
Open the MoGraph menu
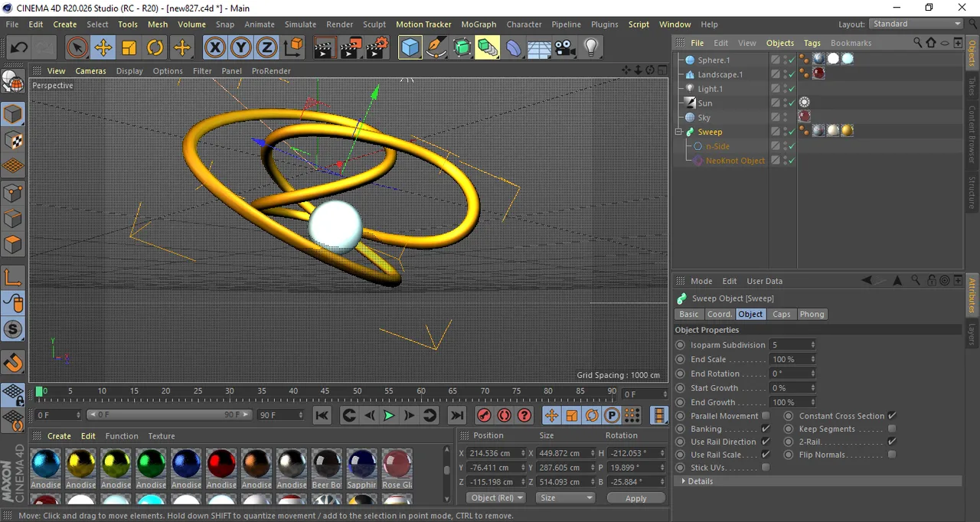479,24
